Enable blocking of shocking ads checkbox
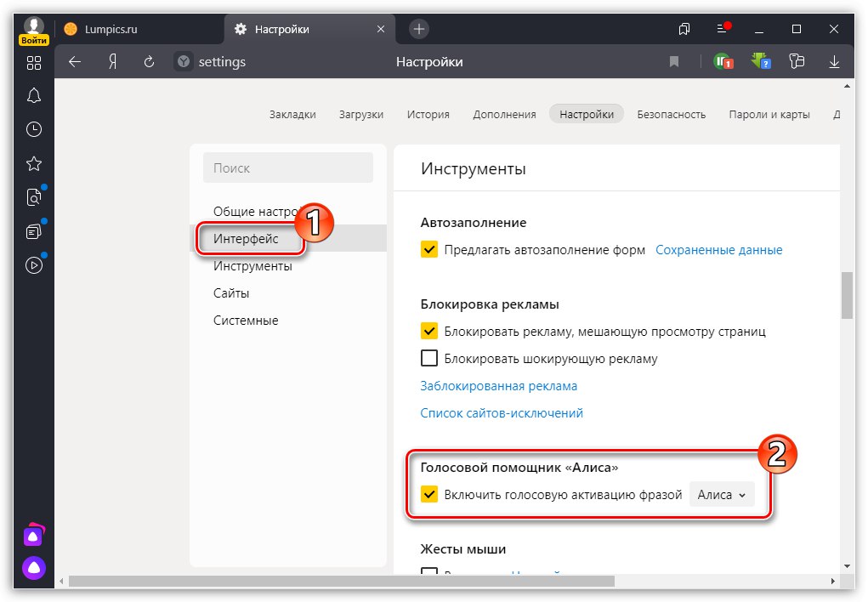 (430, 358)
